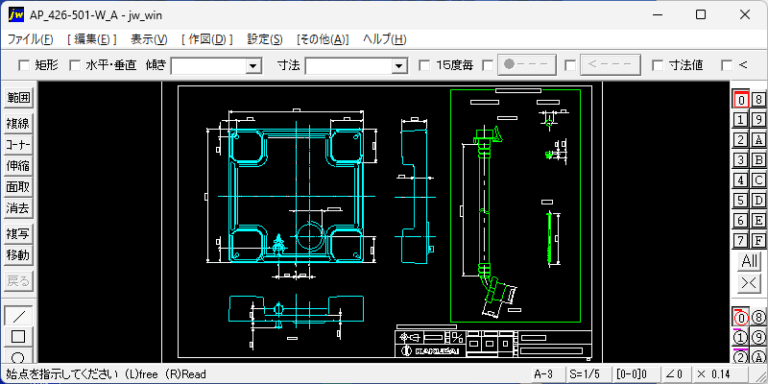This screenshot has width=768, height=384.
Task: Click circled layer group 8
Action: [x=758, y=318]
